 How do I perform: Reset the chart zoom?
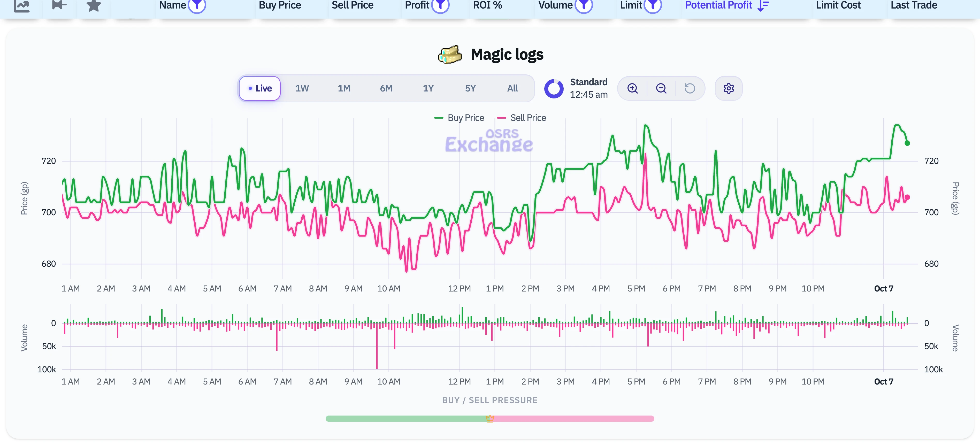(690, 89)
